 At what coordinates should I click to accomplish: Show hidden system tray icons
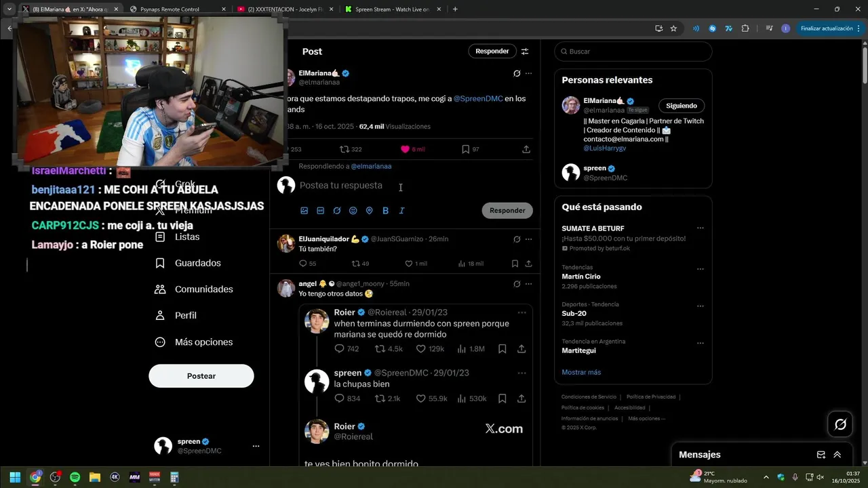tap(766, 477)
